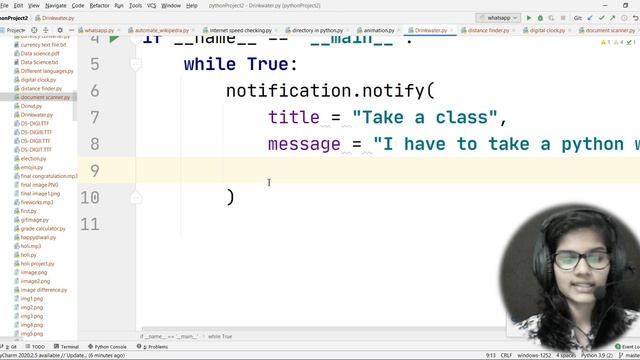The image size is (640, 360).
Task: Open the Event Log button
Action: [627, 347]
